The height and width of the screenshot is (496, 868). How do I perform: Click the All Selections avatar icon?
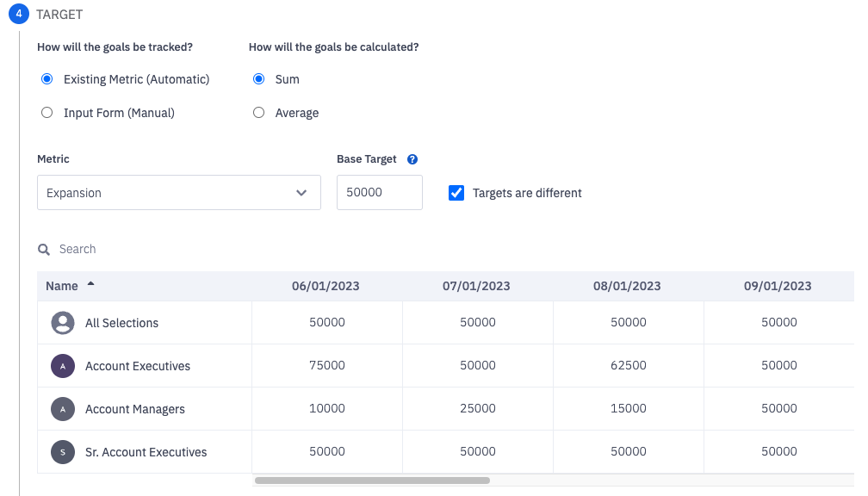62,323
